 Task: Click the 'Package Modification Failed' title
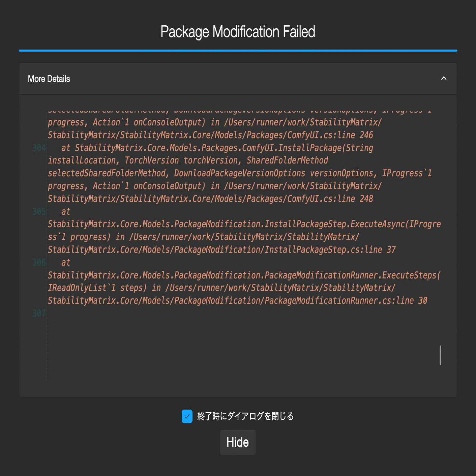point(238,32)
